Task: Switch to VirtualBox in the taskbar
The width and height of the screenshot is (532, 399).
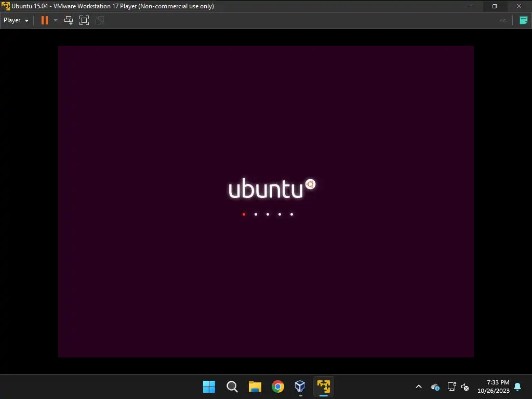Action: point(300,387)
